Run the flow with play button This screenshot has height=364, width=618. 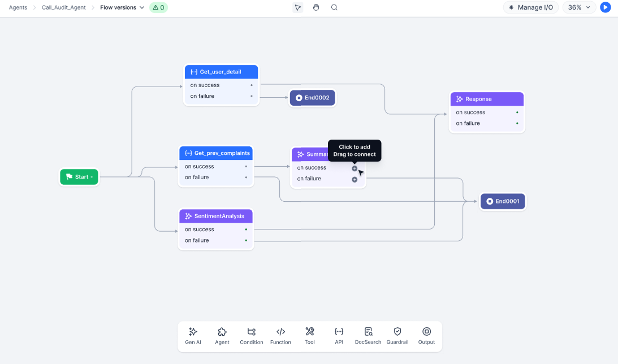click(606, 7)
